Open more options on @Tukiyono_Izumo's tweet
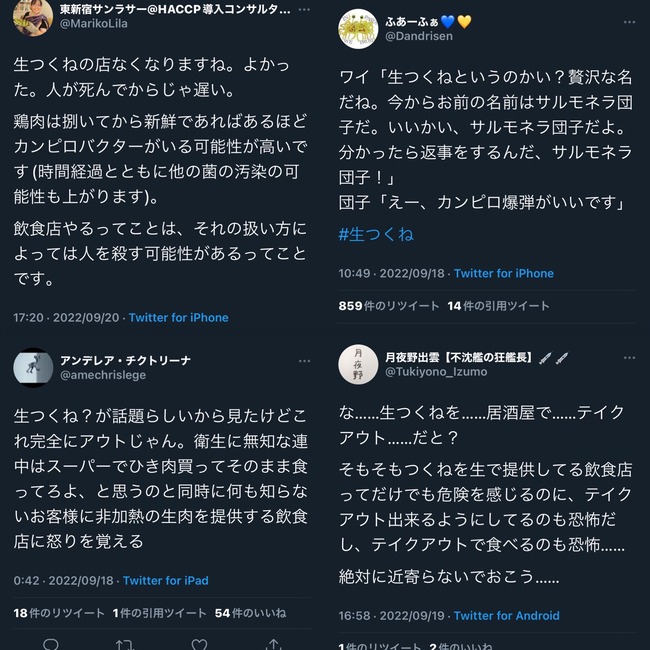650x650 pixels. [629, 358]
